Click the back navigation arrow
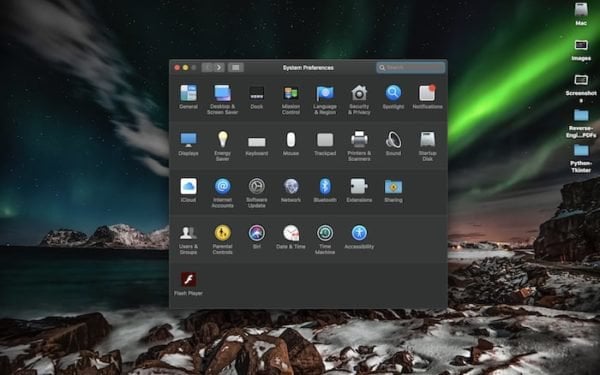 (207, 68)
